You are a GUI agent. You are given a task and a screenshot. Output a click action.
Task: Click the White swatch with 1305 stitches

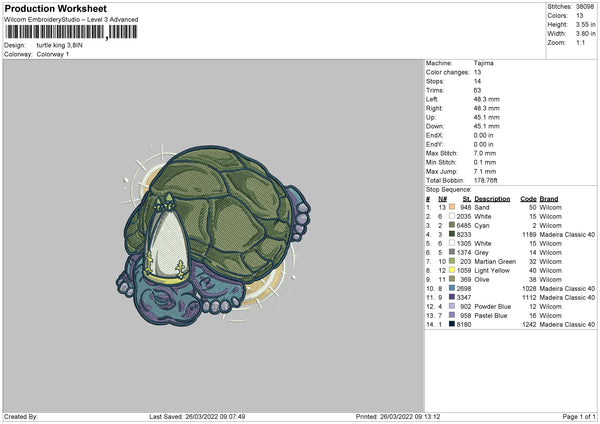point(452,243)
